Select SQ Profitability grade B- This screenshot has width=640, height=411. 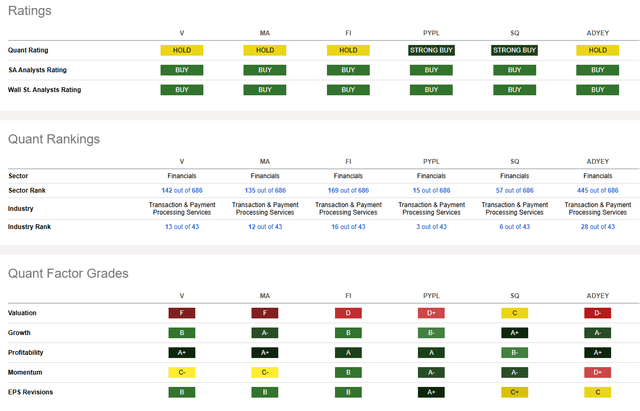pos(515,353)
